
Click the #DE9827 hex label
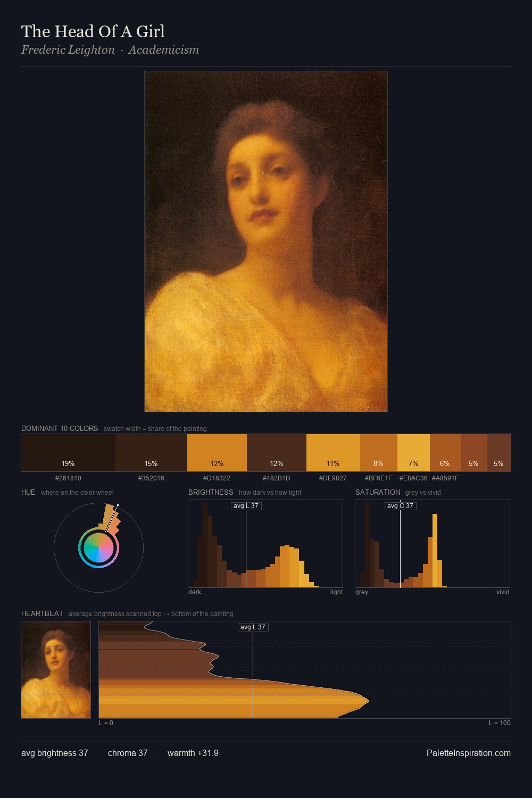tap(333, 478)
